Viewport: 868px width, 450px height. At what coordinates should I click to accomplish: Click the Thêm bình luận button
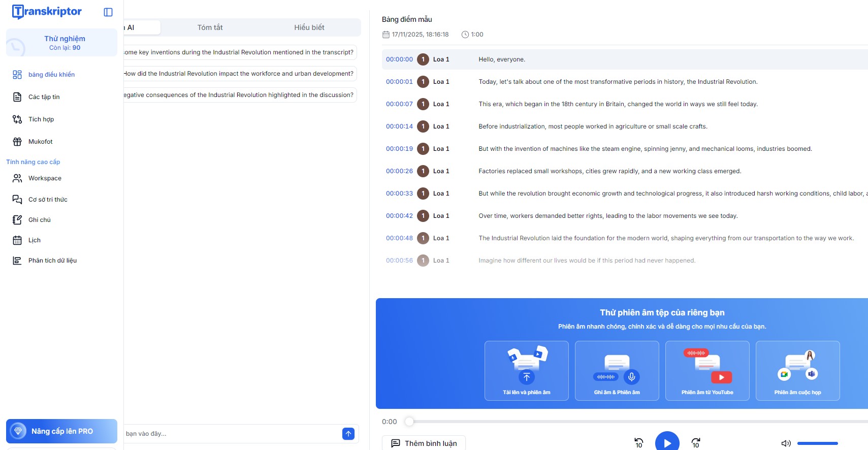(424, 443)
